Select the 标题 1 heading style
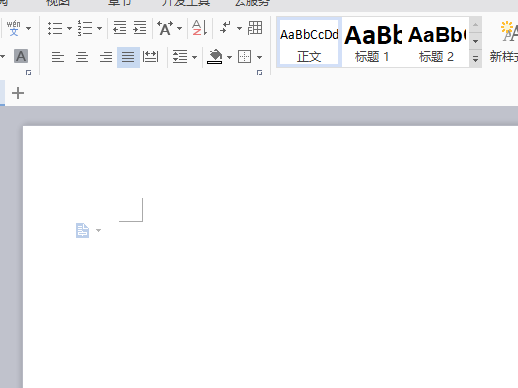Viewport: 518px width, 388px height. 373,43
